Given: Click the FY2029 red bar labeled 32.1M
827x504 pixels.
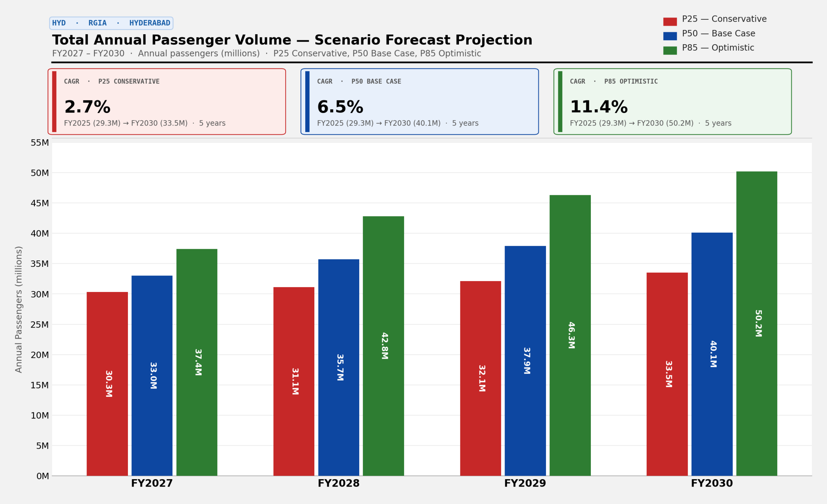Looking at the screenshot, I should click(480, 378).
